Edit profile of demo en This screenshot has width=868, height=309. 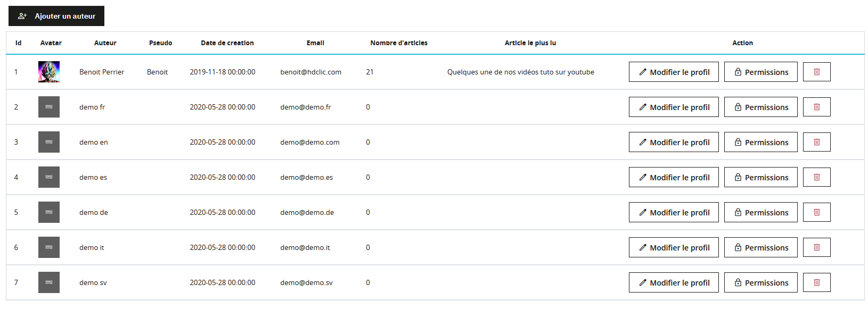[x=674, y=142]
